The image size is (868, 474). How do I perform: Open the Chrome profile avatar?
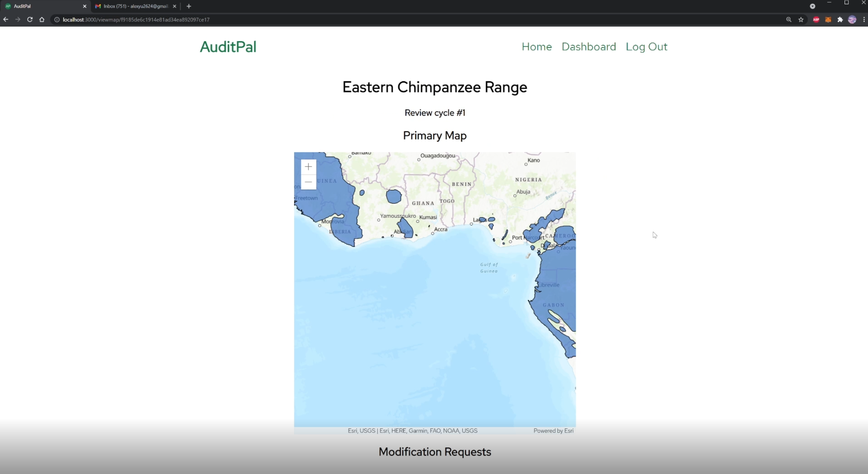point(852,20)
